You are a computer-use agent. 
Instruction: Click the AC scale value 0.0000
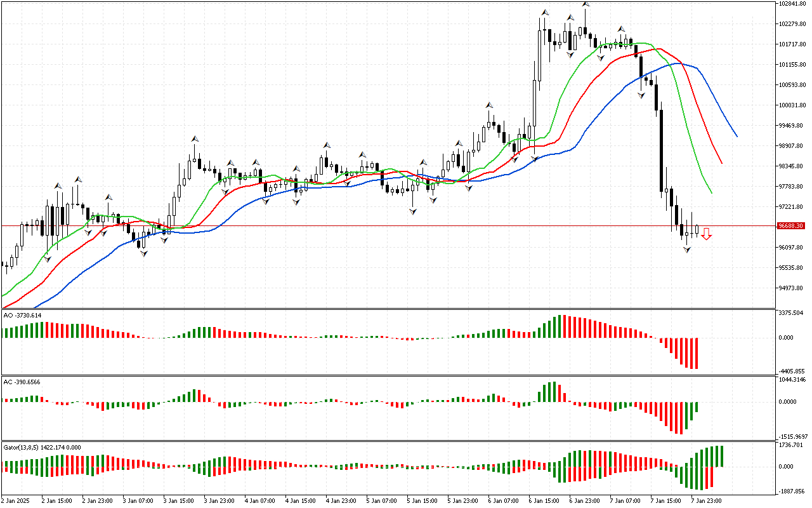pyautogui.click(x=789, y=402)
